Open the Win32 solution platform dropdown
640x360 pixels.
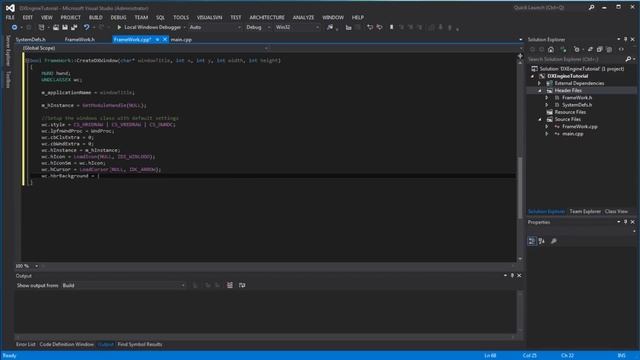[x=297, y=27]
